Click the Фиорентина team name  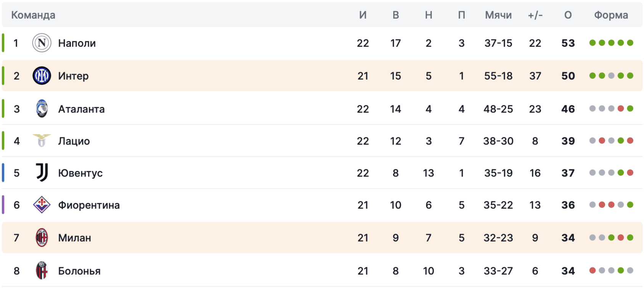click(89, 205)
